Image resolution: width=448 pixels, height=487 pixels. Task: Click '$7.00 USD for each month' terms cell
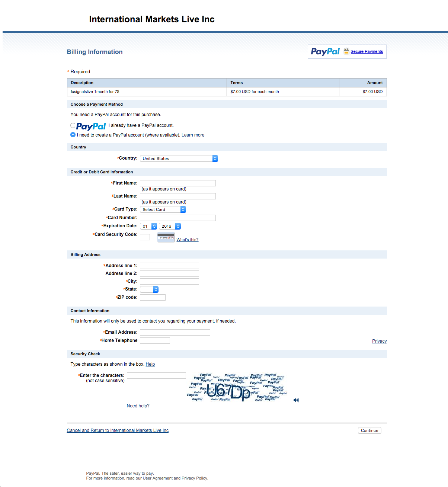[283, 92]
